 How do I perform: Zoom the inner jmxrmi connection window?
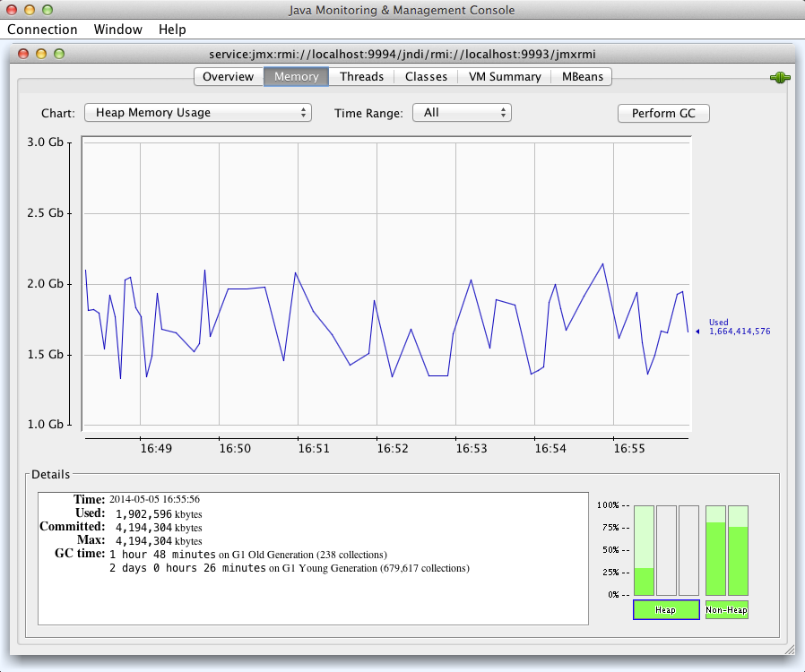coord(59,54)
